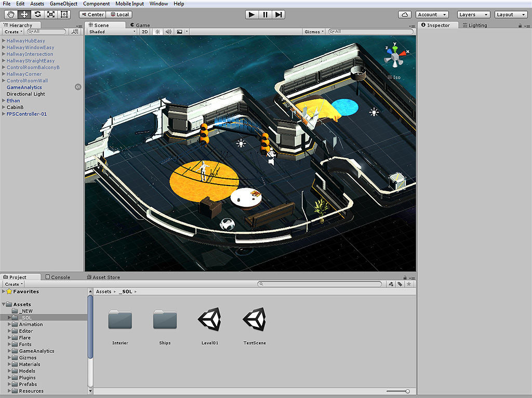Click Search by Type icon

391,284
